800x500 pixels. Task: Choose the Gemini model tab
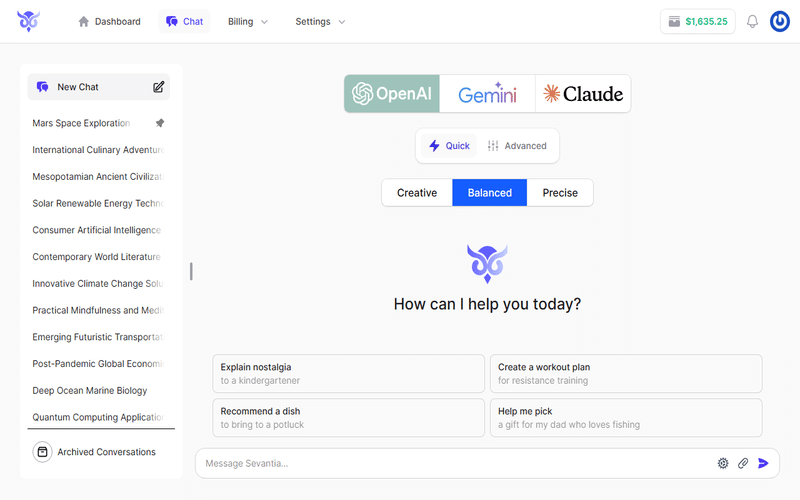(487, 94)
